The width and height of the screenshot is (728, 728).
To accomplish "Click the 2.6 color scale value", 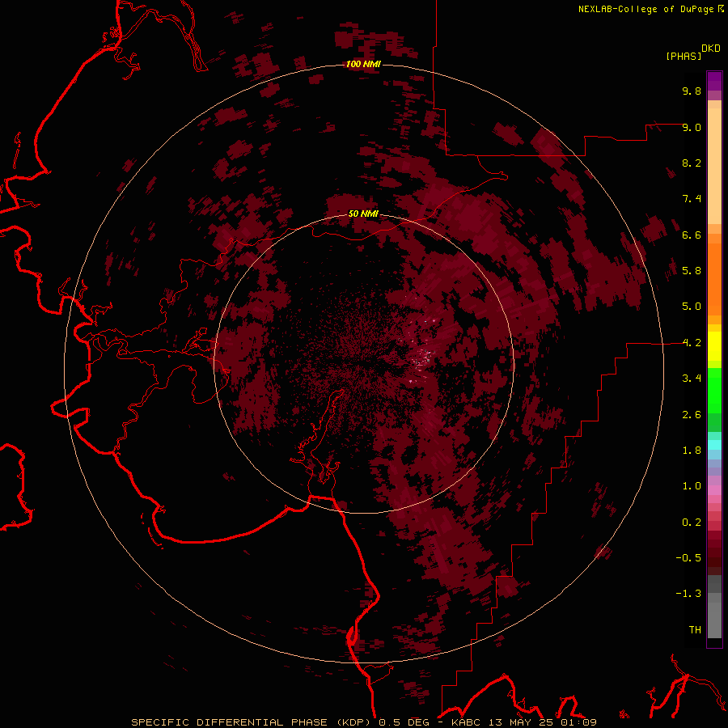I will (x=692, y=415).
